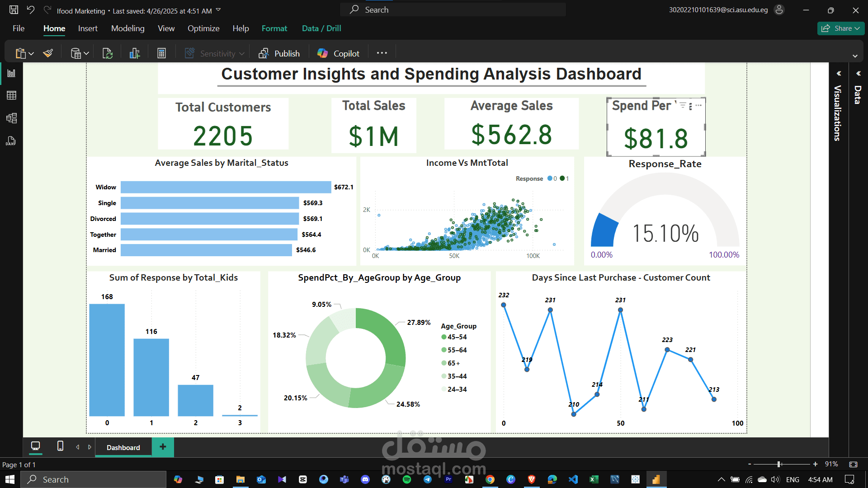Click Fit to page icon in status bar
The height and width of the screenshot is (488, 868).
point(853,464)
